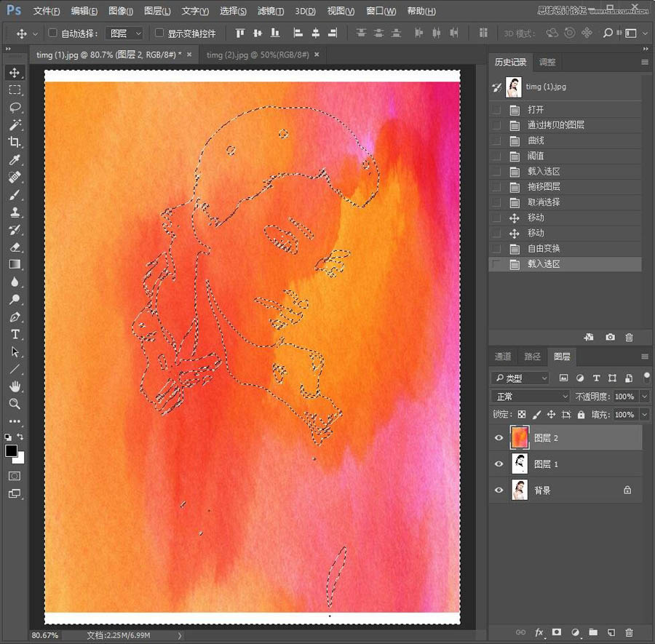Click the foreground color swatch
Image resolution: width=655 pixels, height=644 pixels.
tap(12, 451)
